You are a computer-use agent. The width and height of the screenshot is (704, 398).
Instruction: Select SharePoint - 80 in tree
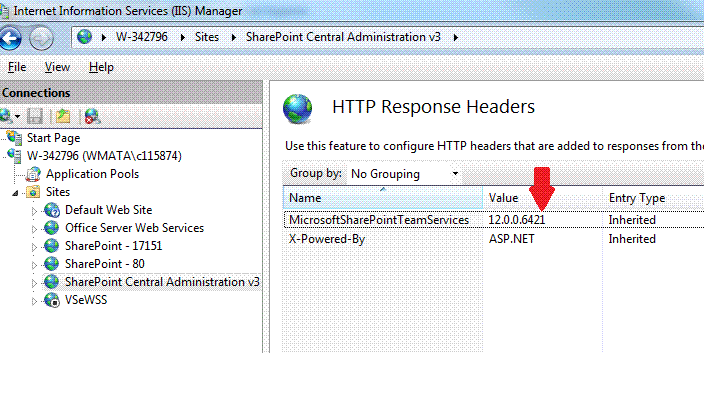pos(105,264)
